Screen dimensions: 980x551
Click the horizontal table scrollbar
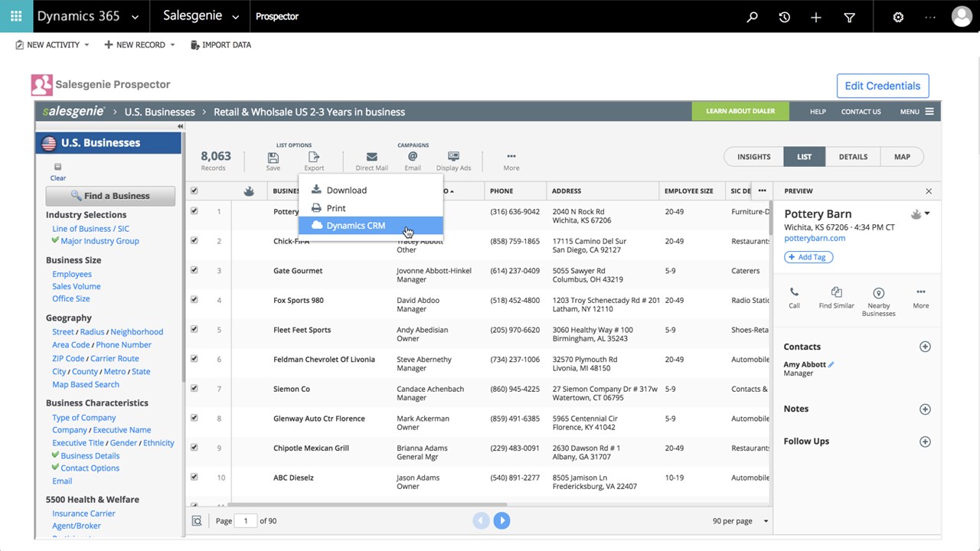point(367,505)
